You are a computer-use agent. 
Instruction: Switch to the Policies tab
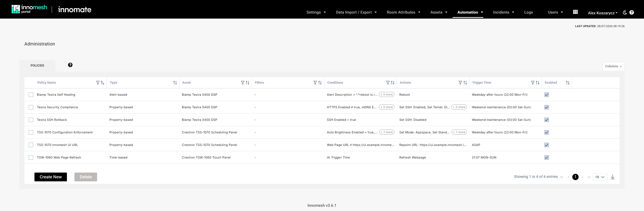tap(37, 66)
